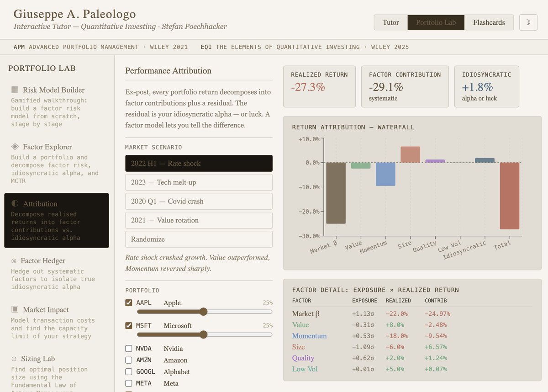Click the grid icon beside Risk Model Builder
Viewport: 548px width, 392px height.
pos(15,90)
